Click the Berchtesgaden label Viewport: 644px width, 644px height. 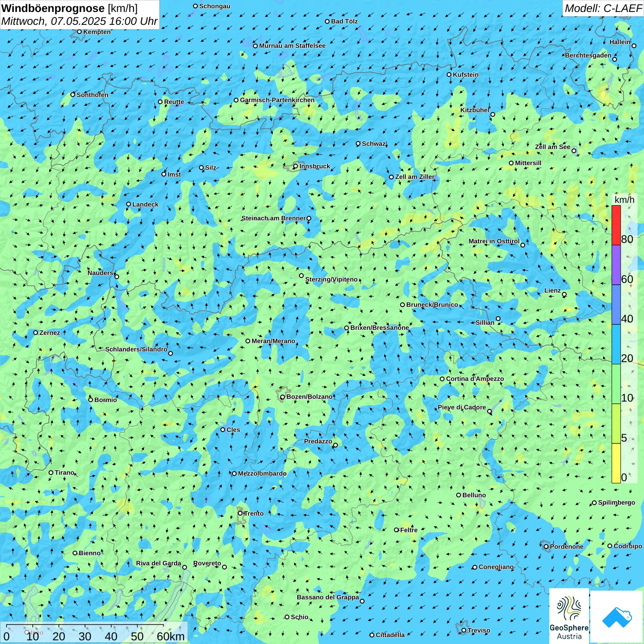(588, 55)
